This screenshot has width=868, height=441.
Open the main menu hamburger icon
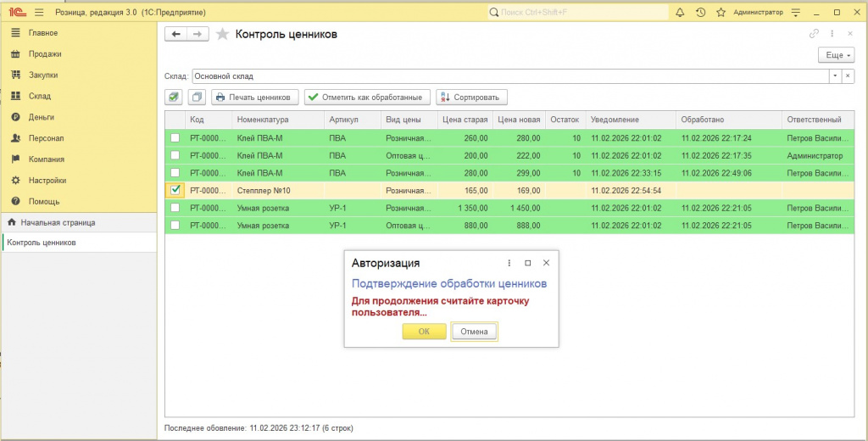pyautogui.click(x=39, y=12)
